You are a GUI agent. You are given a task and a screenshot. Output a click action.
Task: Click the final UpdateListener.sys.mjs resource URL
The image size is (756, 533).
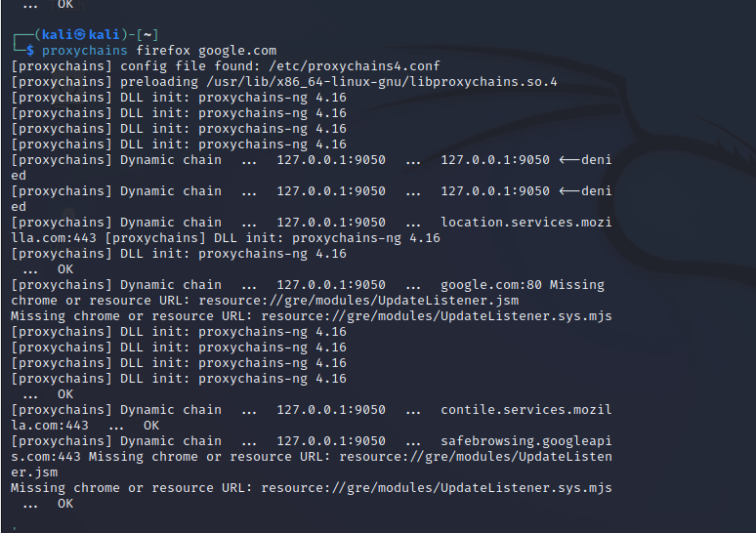point(437,488)
